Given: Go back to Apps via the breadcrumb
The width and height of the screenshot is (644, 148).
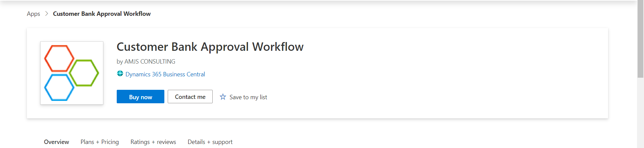Looking at the screenshot, I should coord(33,14).
